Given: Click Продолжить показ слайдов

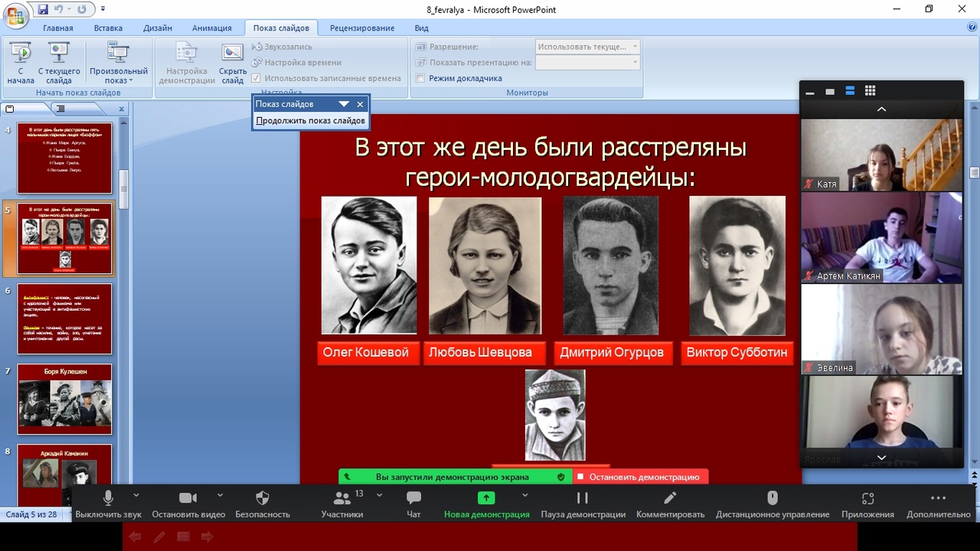Looking at the screenshot, I should pyautogui.click(x=310, y=121).
